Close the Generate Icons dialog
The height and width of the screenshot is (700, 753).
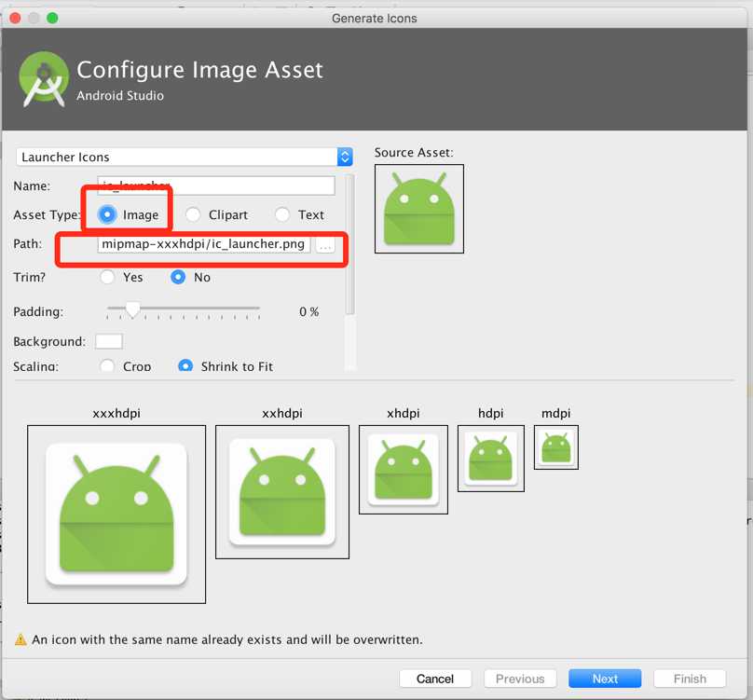click(15, 19)
